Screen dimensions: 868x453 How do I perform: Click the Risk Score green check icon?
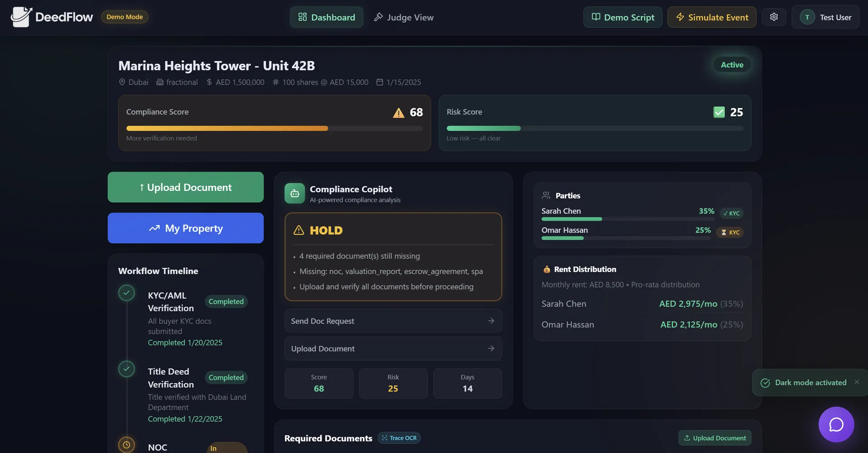(719, 112)
